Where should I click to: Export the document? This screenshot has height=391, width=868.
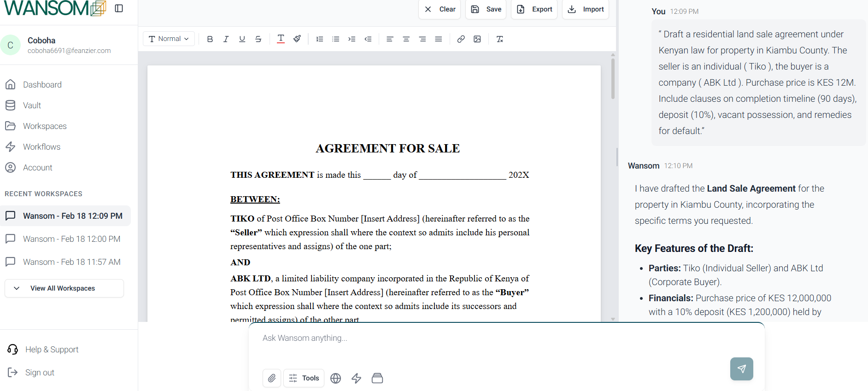pyautogui.click(x=534, y=9)
